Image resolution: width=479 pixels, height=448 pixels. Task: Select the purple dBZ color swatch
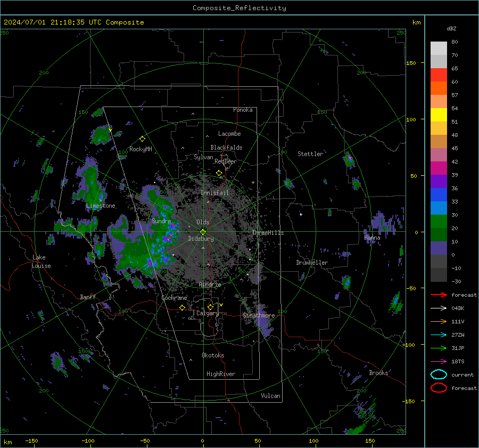439,182
